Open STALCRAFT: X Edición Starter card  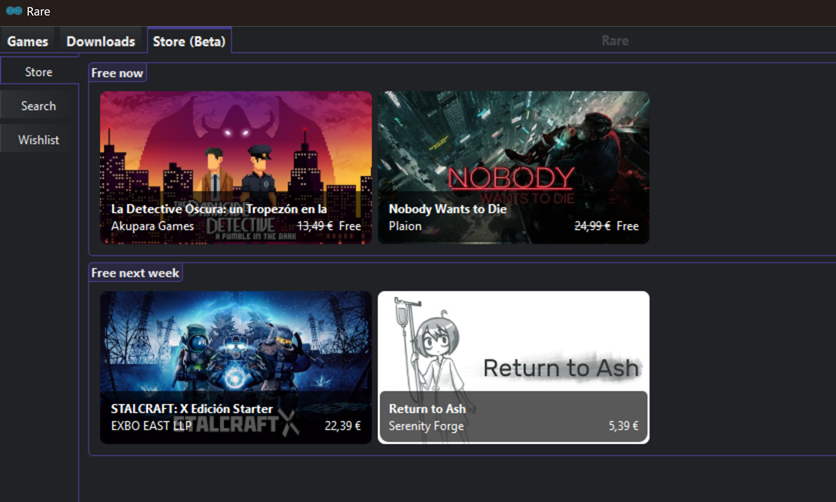[236, 367]
